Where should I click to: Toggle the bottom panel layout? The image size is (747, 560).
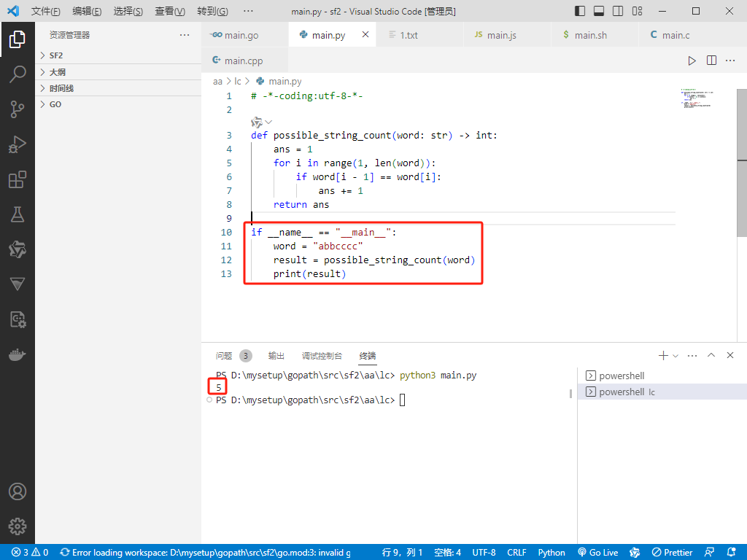[x=599, y=11]
